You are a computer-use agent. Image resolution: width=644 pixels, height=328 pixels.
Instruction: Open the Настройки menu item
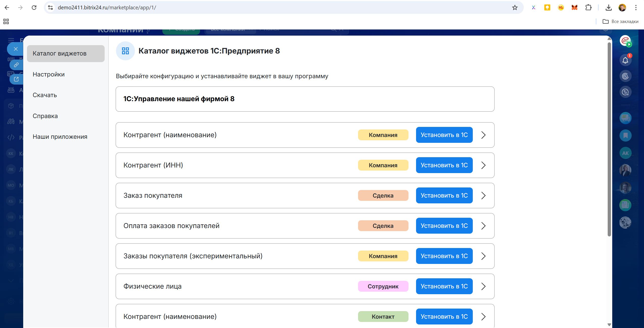[x=49, y=74]
